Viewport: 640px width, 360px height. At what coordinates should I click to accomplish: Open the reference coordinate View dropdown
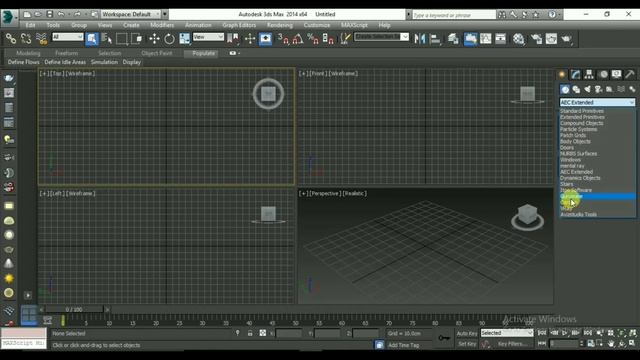coord(208,37)
